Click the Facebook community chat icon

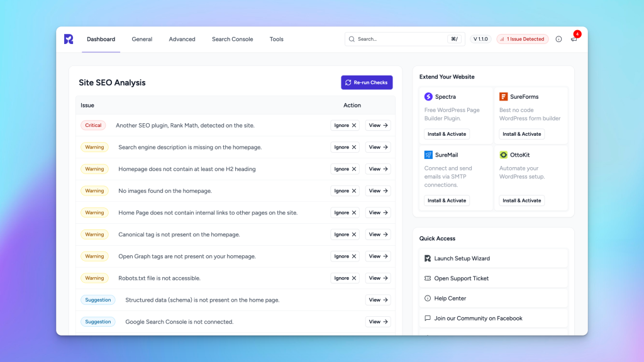[x=428, y=318]
